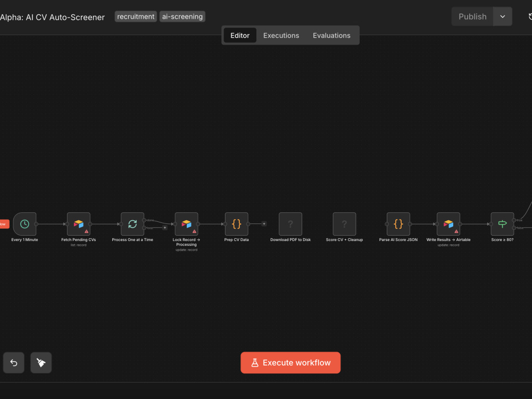Click the history icon next to Publish
Image resolution: width=532 pixels, height=399 pixels.
530,16
